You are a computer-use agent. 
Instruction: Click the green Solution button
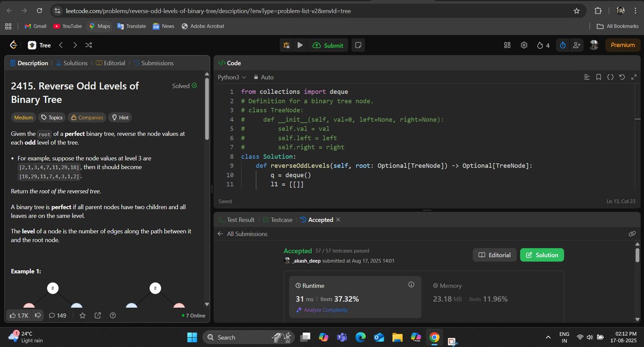coord(542,255)
